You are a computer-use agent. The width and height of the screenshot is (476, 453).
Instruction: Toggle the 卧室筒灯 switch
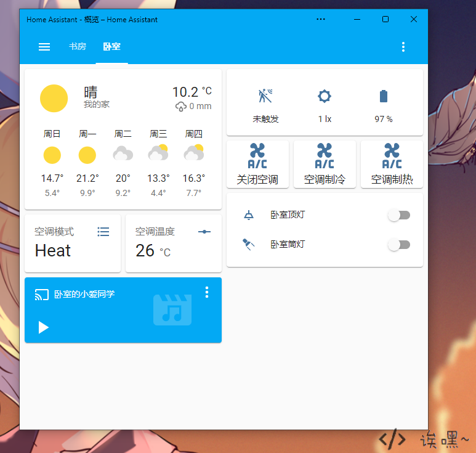pos(399,245)
